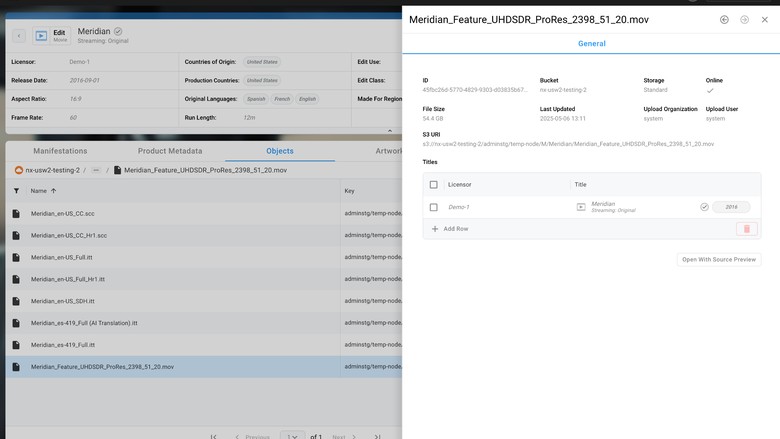Click the red delete row trash icon
This screenshot has height=439, width=780.
747,229
